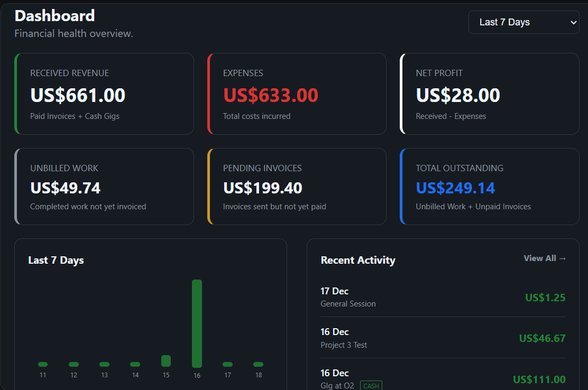The width and height of the screenshot is (588, 390).
Task: Click the Total Outstanding card
Action: point(489,186)
